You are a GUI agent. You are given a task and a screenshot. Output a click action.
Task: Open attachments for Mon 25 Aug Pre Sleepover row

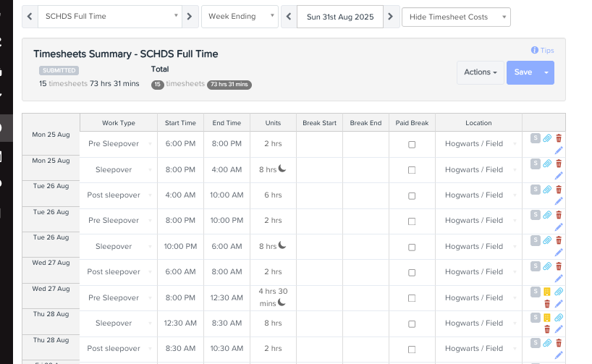coord(547,138)
